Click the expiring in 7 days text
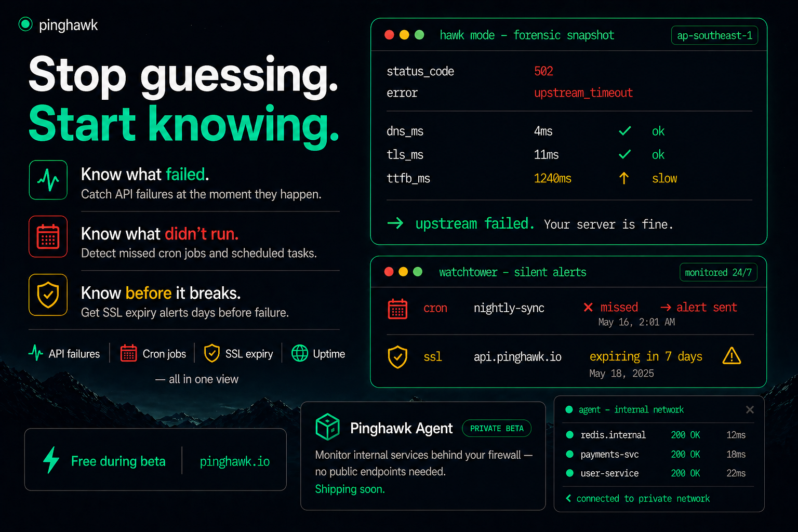 click(x=646, y=356)
